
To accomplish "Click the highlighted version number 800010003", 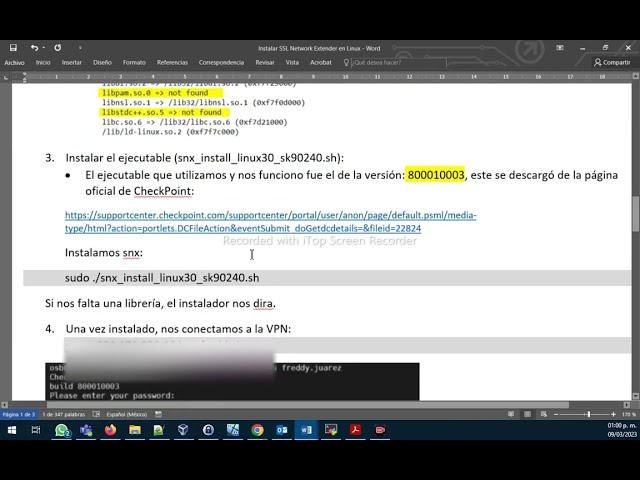I will pyautogui.click(x=436, y=175).
